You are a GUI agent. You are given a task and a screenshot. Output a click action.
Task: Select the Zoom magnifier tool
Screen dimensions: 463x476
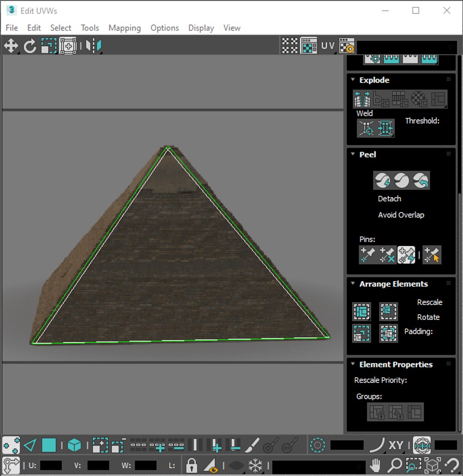[395, 465]
